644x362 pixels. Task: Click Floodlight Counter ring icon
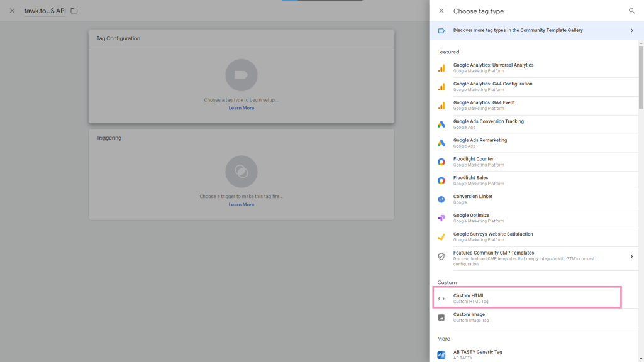point(441,162)
